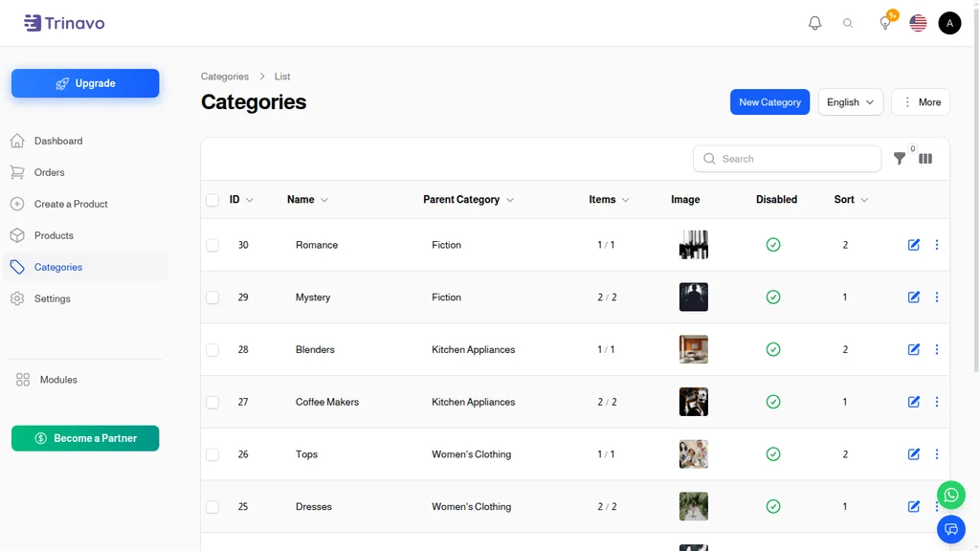This screenshot has height=551, width=980.
Task: Open more actions for Romance row
Action: (x=936, y=245)
